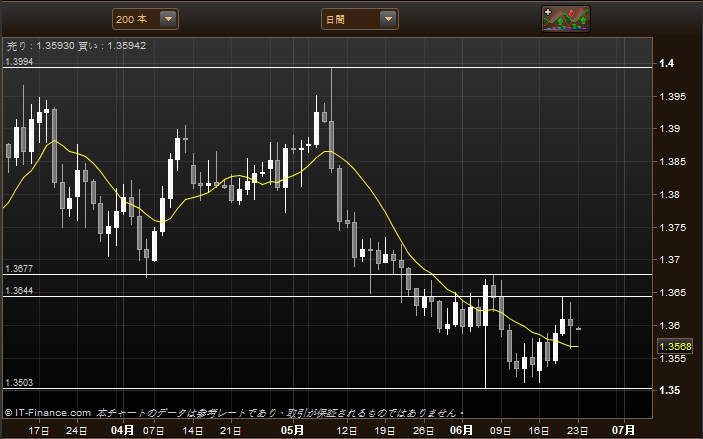The width and height of the screenshot is (703, 439).
Task: Click the yellow 1.3568 moving average price tag
Action: (676, 346)
